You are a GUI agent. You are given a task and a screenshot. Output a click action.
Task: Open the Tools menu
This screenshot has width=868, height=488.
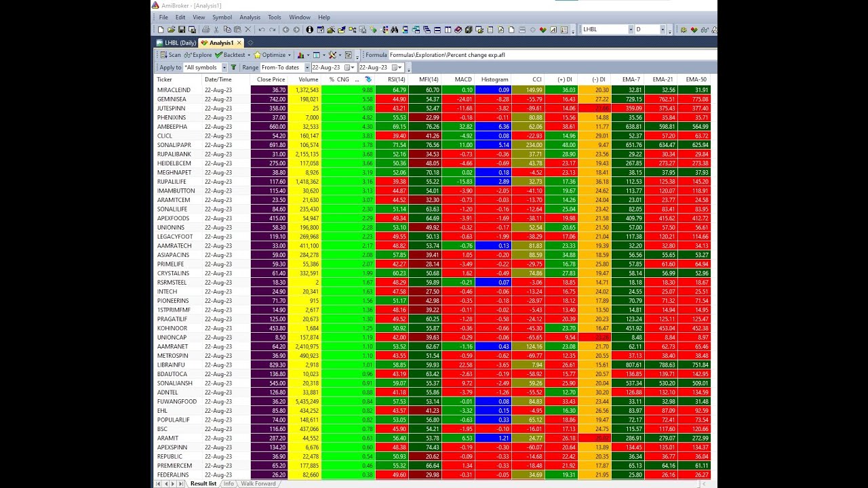pos(274,17)
